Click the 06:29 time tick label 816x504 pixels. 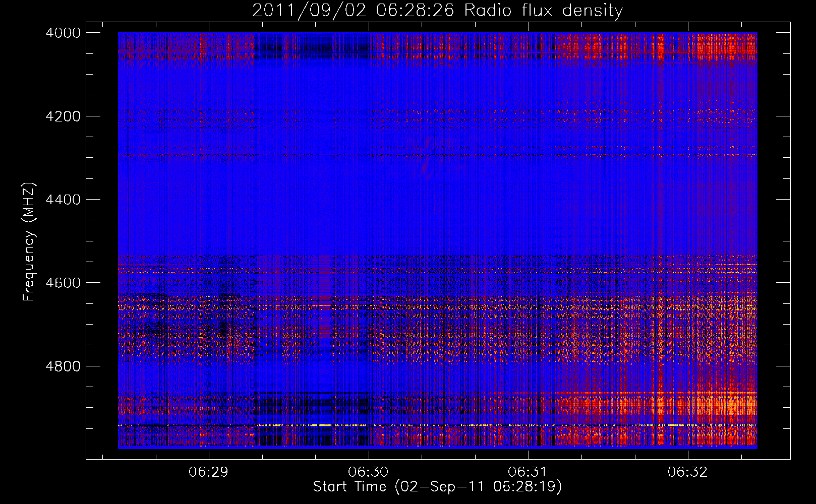(208, 472)
